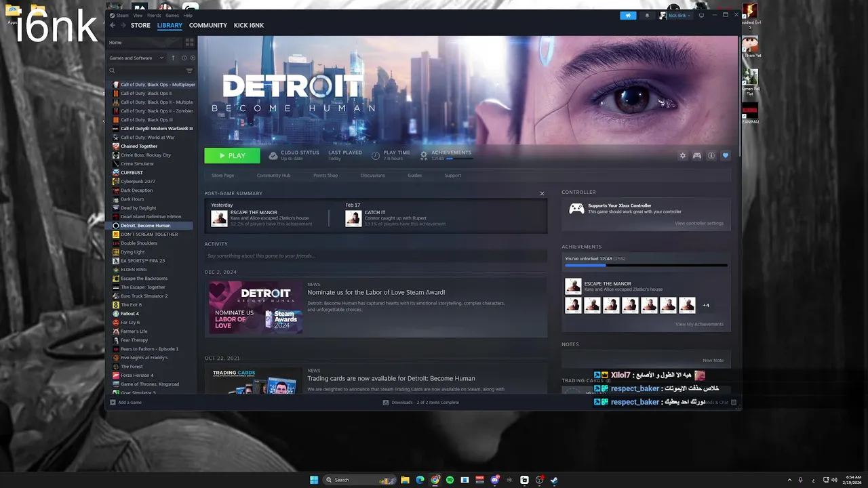Open the Friends menu
The width and height of the screenshot is (868, 488).
coord(154,15)
